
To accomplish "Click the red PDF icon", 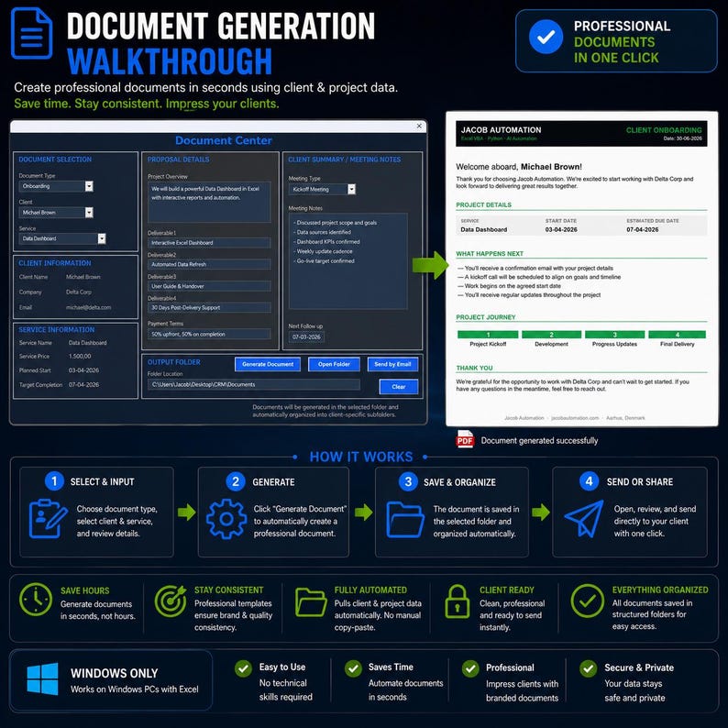I will pyautogui.click(x=465, y=439).
